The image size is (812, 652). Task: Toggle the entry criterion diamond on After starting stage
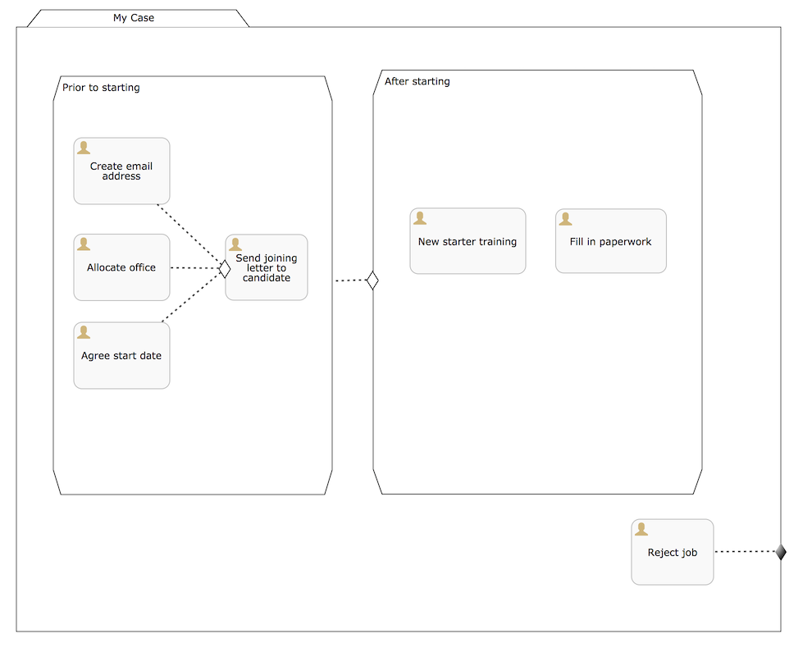[372, 280]
